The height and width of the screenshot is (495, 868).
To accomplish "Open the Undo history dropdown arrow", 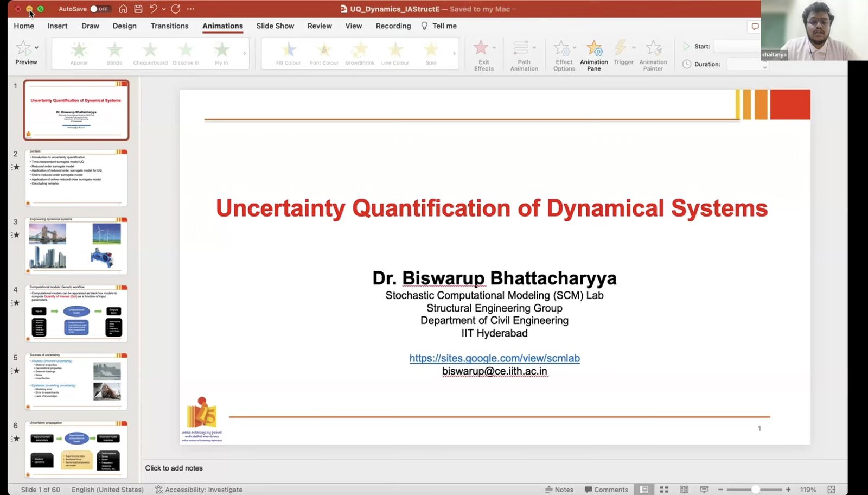I will [164, 9].
